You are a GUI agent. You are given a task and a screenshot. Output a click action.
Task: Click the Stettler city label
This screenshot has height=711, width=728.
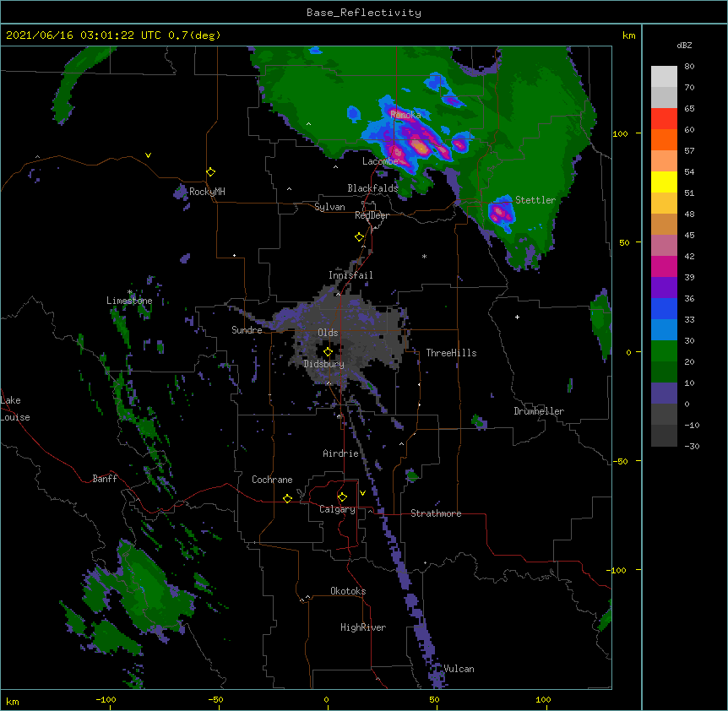535,200
